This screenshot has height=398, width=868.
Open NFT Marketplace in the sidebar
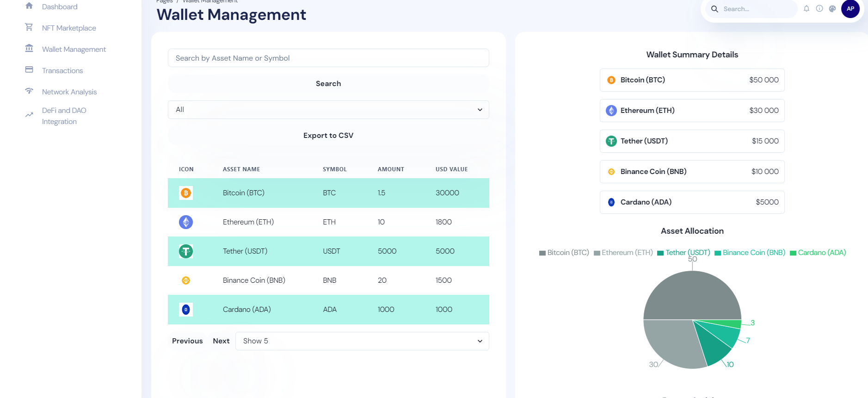click(69, 28)
